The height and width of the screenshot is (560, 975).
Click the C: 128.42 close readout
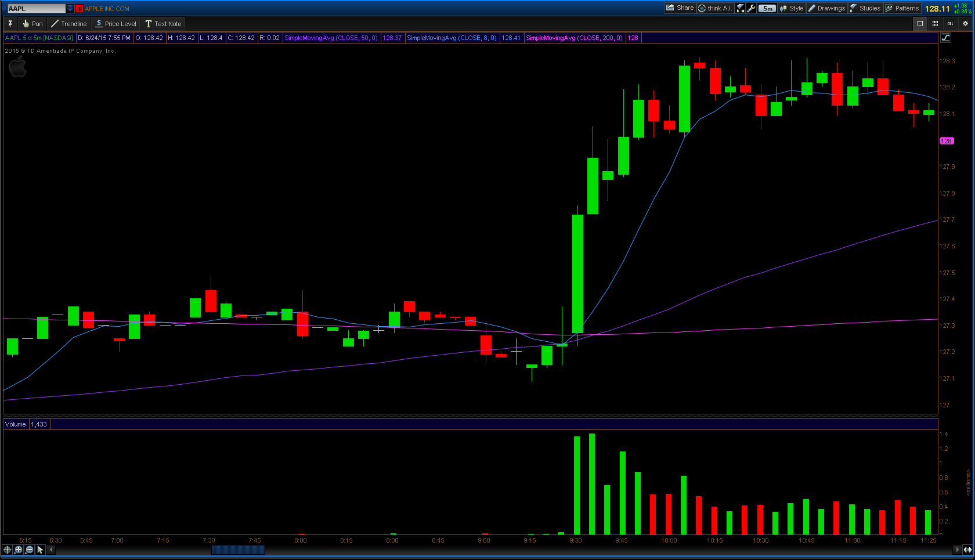(x=241, y=38)
